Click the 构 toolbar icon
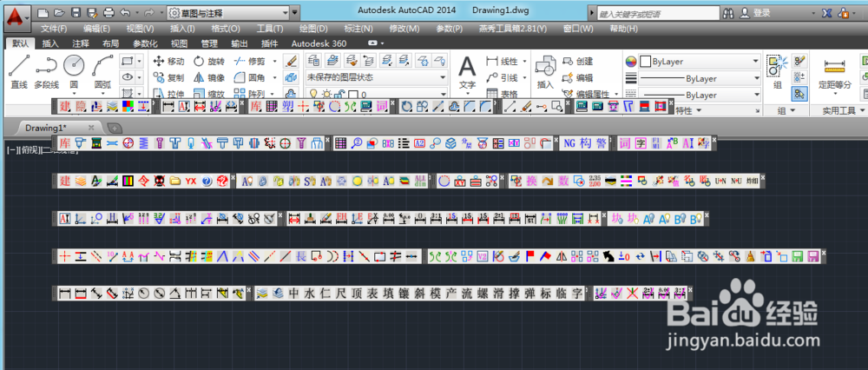The height and width of the screenshot is (370, 868). [x=585, y=143]
